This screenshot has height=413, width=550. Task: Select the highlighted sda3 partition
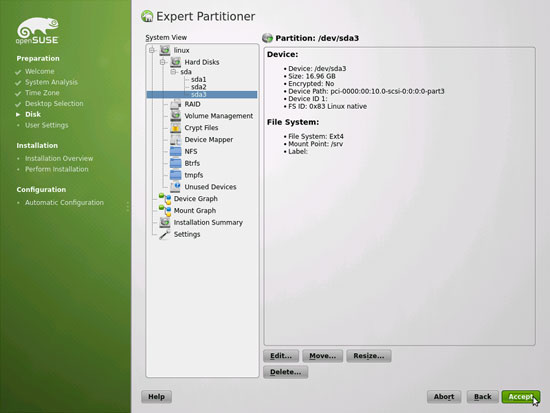tap(202, 94)
